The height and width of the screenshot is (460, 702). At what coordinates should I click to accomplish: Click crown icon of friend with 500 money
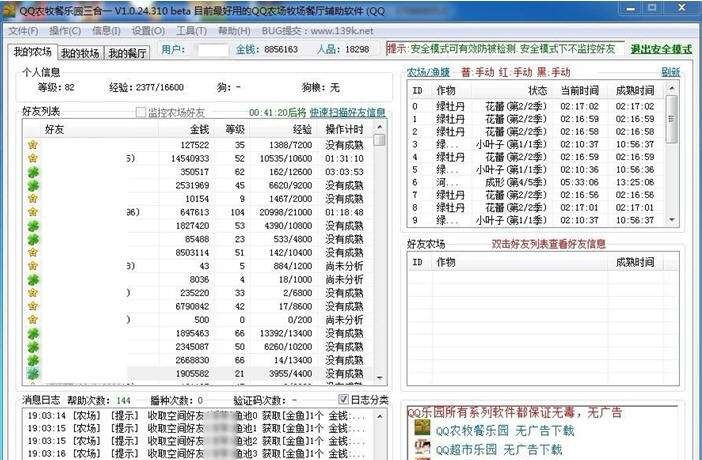coord(33,319)
